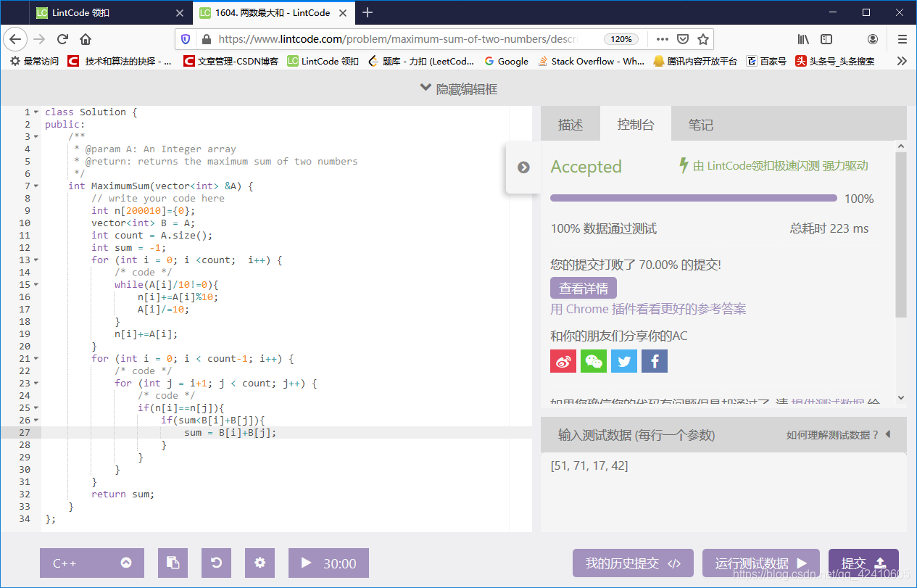Viewport: 917px width, 588px height.
Task: Toggle the right panel with the arrow circle
Action: [x=523, y=167]
